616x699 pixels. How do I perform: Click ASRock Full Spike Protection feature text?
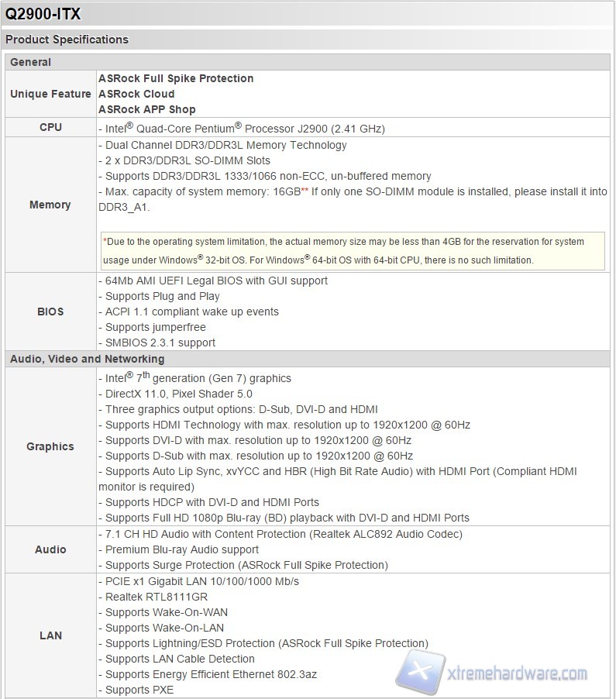176,78
